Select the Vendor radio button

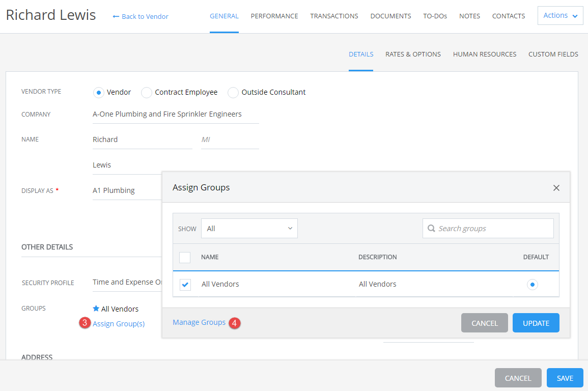click(98, 93)
